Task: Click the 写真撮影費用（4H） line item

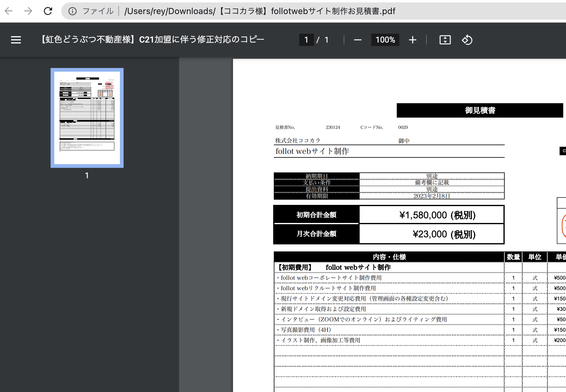Action: pos(306,330)
